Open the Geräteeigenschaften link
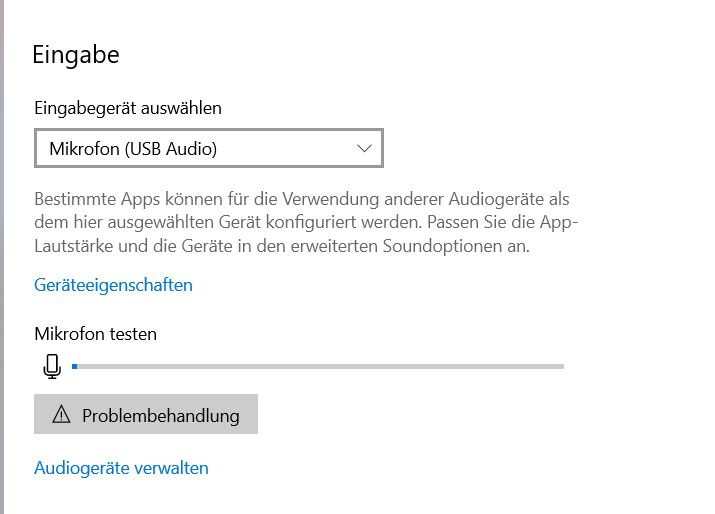The width and height of the screenshot is (715, 514). pos(113,285)
